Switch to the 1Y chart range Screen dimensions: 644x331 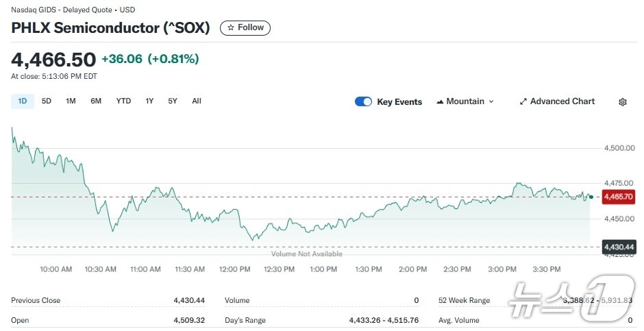point(149,101)
